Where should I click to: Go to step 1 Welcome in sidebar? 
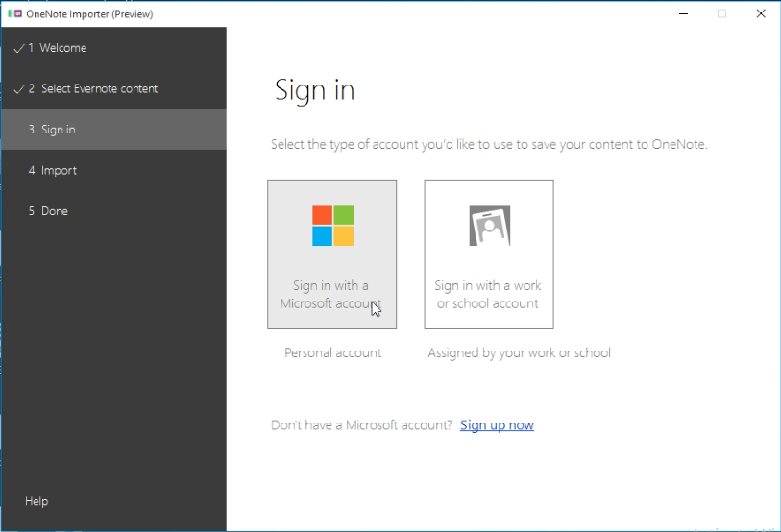113,48
